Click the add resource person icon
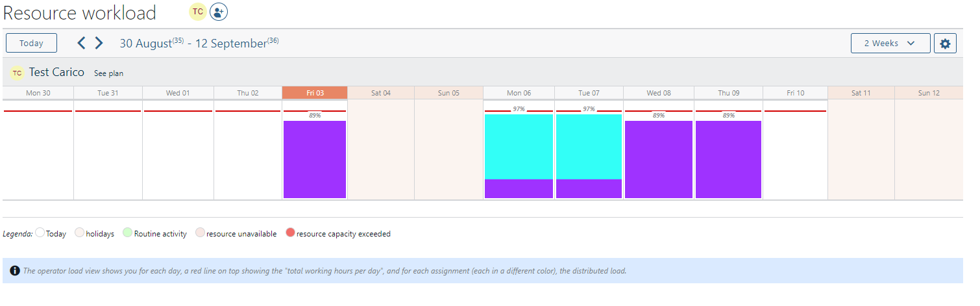Viewport: 980px width, 306px height. (x=219, y=12)
